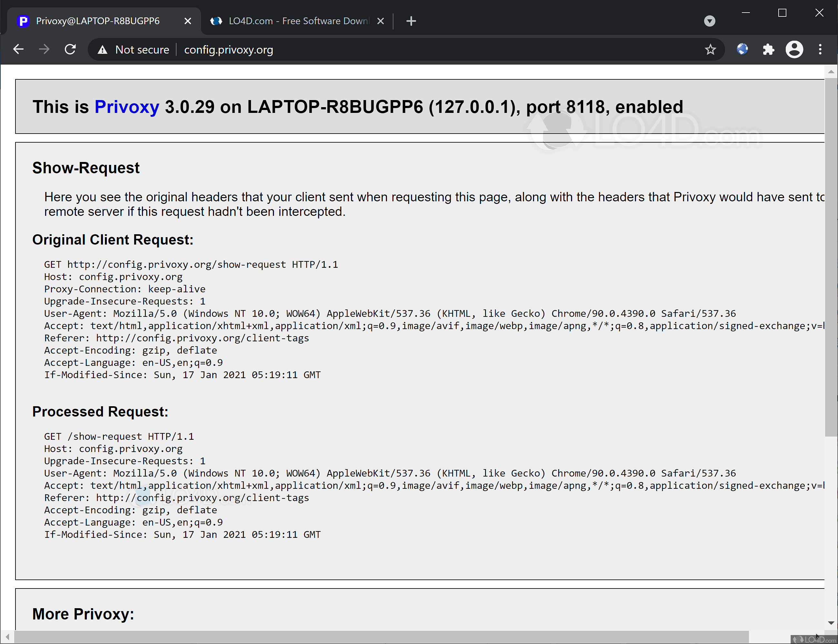Bookmark this page with the star
Viewport: 838px width, 644px height.
(x=710, y=49)
